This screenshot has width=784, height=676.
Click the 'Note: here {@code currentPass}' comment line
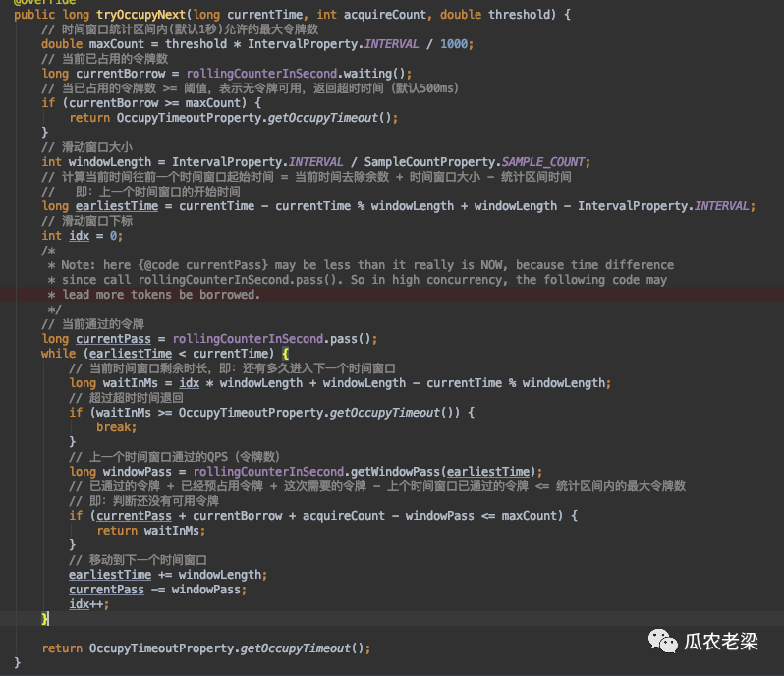tap(361, 265)
